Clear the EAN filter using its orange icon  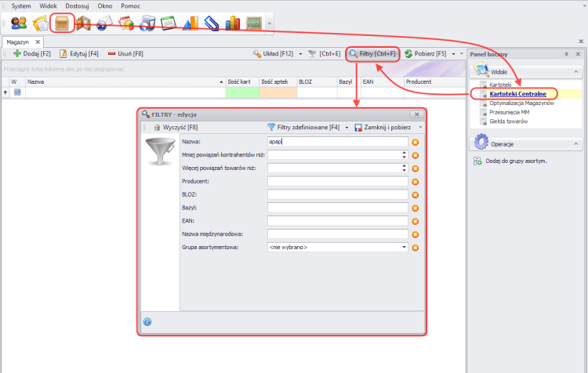point(416,221)
